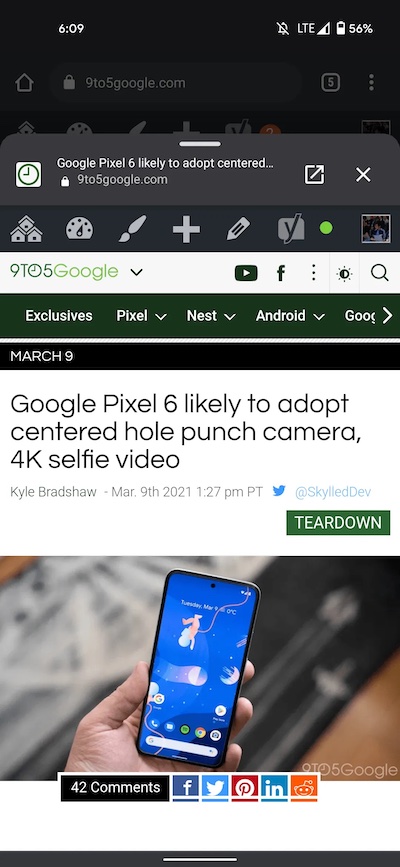Tap the preview sheet drag handle
This screenshot has height=867, width=400.
tap(200, 144)
